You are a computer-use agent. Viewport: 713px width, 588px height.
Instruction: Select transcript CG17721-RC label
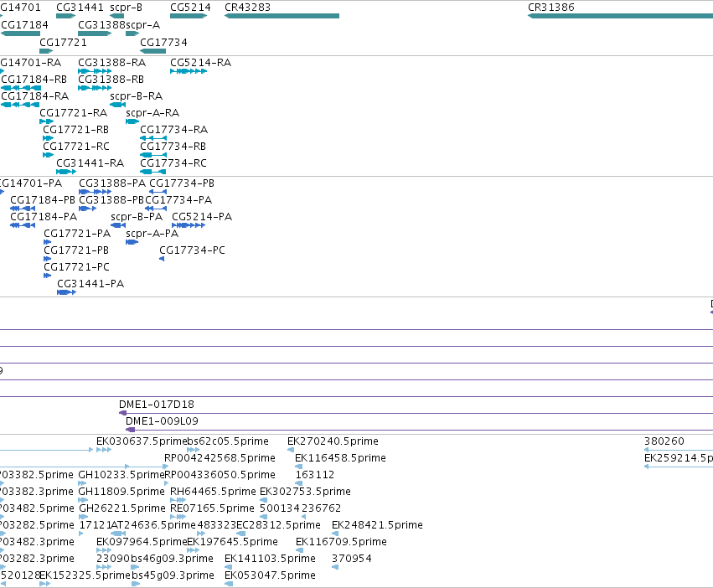click(x=76, y=147)
